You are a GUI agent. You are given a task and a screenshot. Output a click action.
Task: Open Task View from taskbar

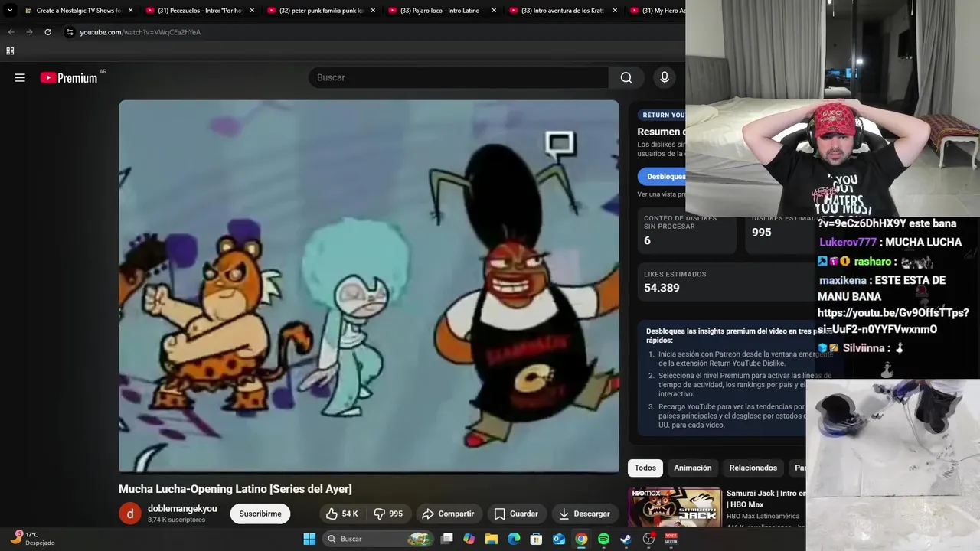(x=447, y=539)
